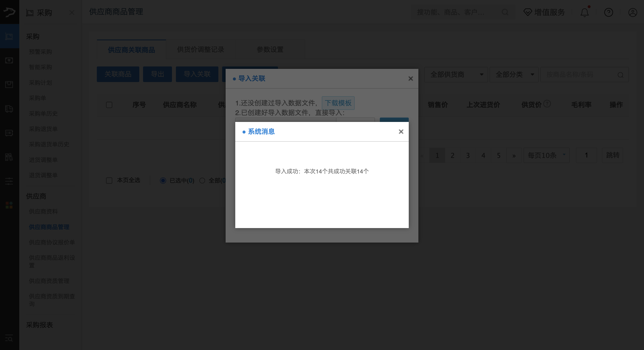Image resolution: width=644 pixels, height=350 pixels.
Task: Open 预警采购 in the sidebar
Action: tap(40, 52)
